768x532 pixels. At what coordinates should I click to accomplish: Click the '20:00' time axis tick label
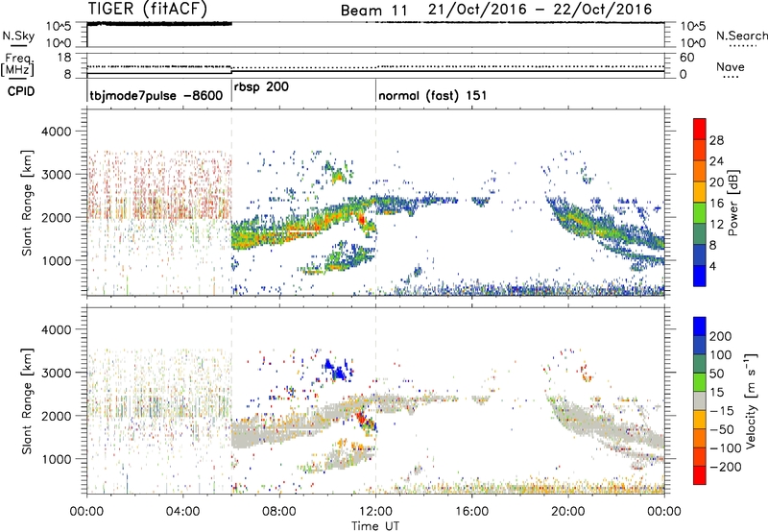pyautogui.click(x=568, y=512)
